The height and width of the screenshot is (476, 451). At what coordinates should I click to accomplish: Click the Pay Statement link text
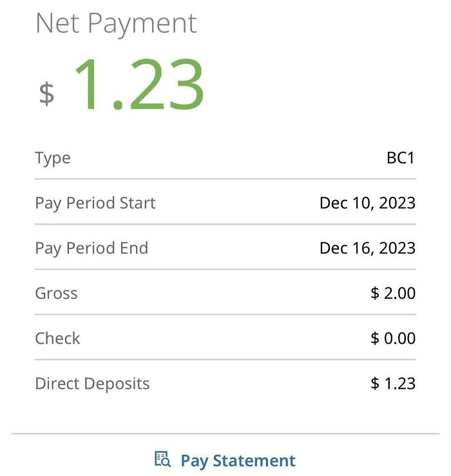point(238,461)
